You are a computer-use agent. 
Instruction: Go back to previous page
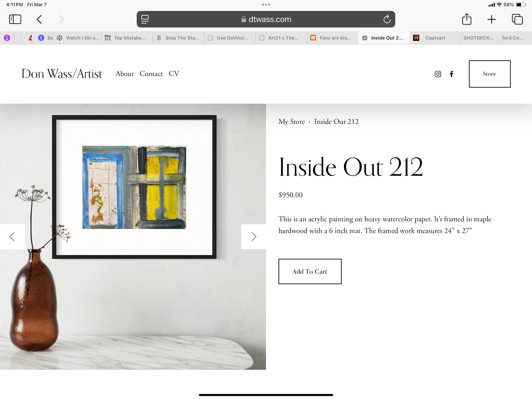click(x=39, y=19)
